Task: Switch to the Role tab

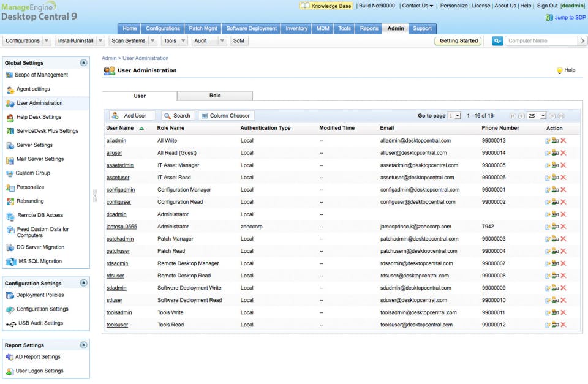Action: [215, 96]
